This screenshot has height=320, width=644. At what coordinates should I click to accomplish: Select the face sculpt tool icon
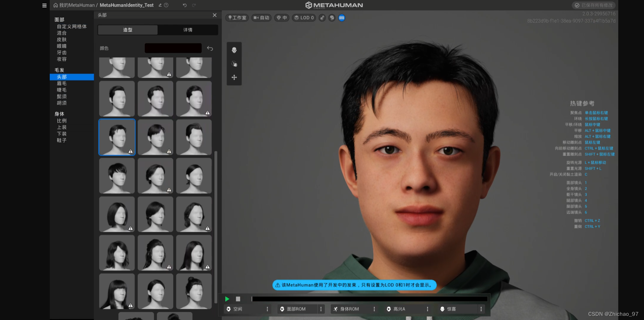[x=234, y=50]
